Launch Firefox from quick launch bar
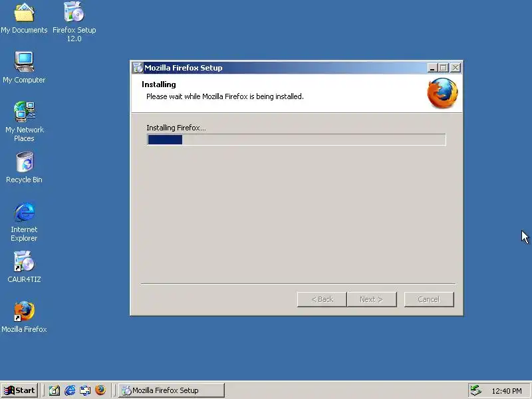Screen dimensions: 532x399 coord(100,390)
